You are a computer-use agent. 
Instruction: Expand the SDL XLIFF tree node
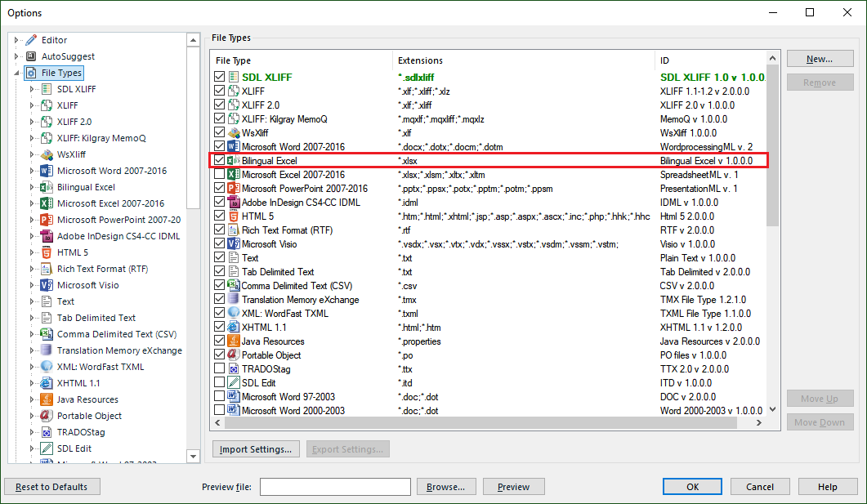[x=32, y=89]
